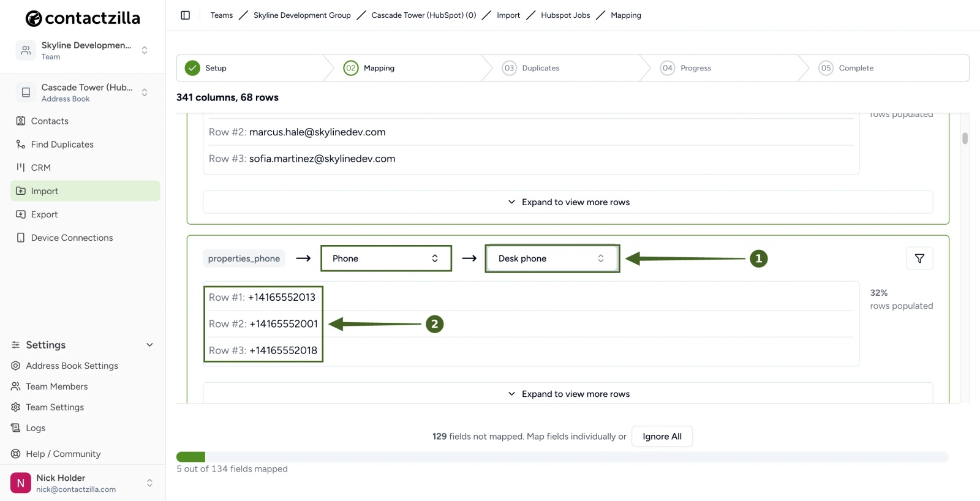Click the Team Members icon
The height and width of the screenshot is (501, 980).
pos(16,386)
